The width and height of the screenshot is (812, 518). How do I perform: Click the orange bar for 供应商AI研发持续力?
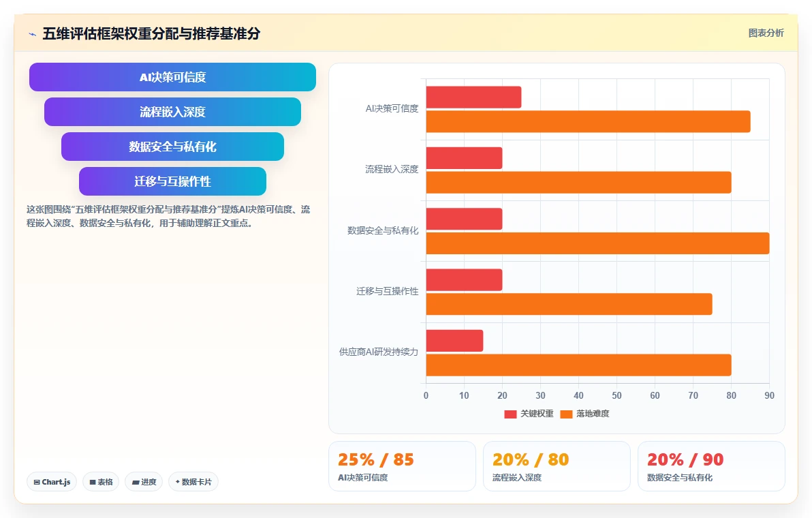tap(578, 365)
